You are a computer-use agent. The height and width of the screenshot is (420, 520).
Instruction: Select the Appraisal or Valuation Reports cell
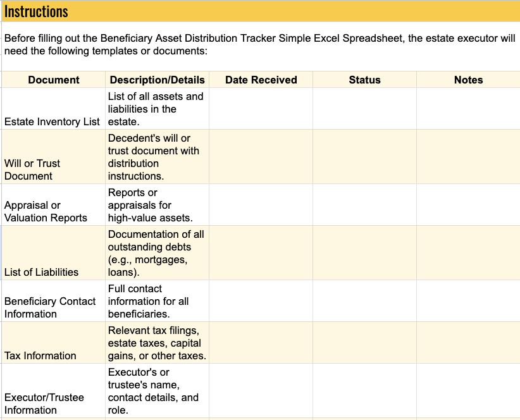[x=54, y=205]
